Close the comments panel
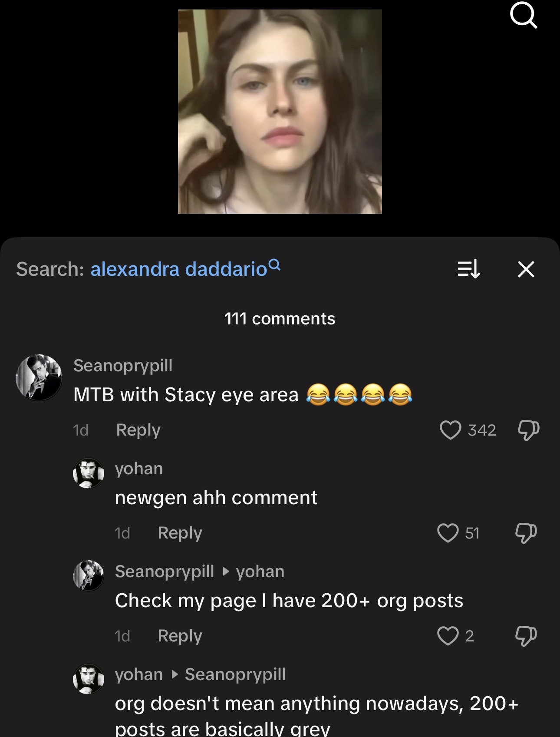 526,269
